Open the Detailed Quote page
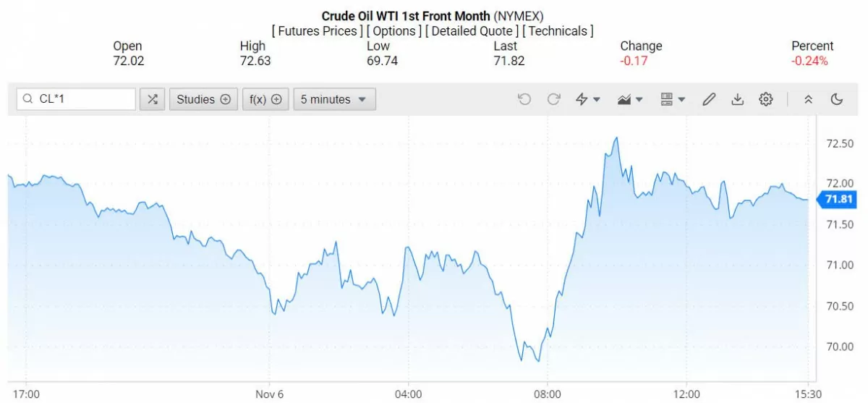This screenshot has width=868, height=403. pos(472,31)
